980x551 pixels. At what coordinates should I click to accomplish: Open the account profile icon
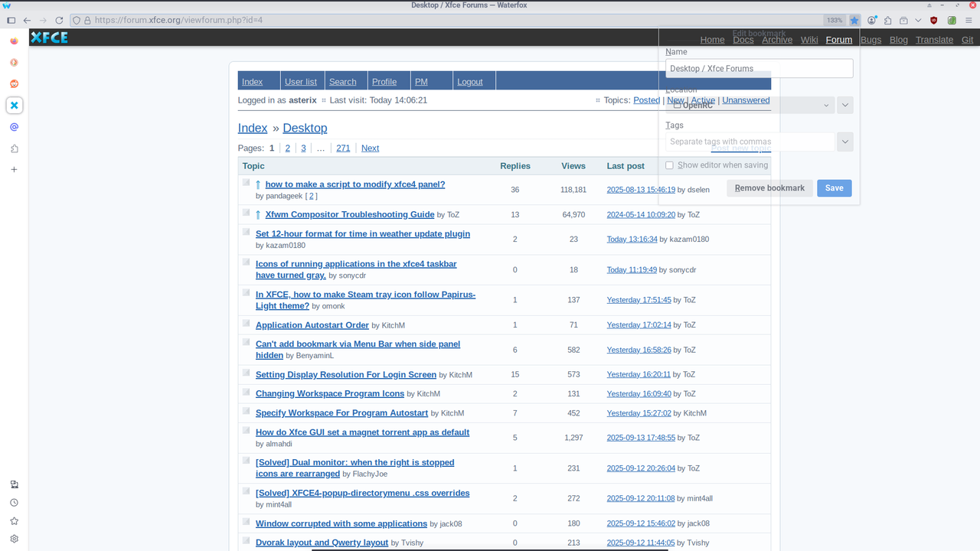click(872, 20)
